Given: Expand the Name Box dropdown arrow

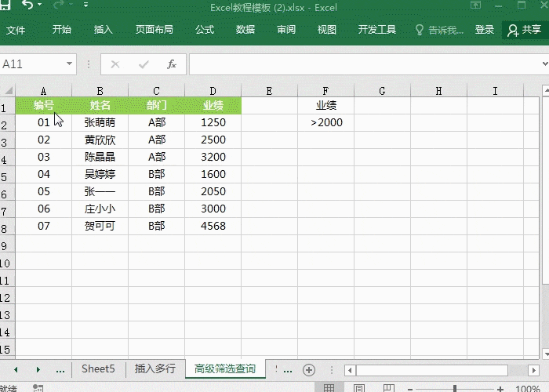Looking at the screenshot, I should (69, 64).
